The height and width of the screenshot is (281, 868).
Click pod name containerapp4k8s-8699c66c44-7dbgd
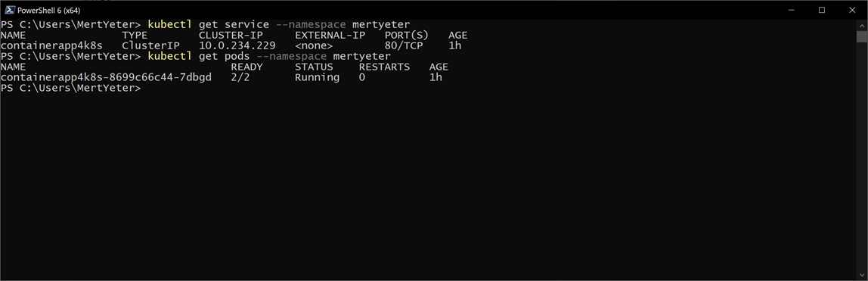[x=106, y=77]
